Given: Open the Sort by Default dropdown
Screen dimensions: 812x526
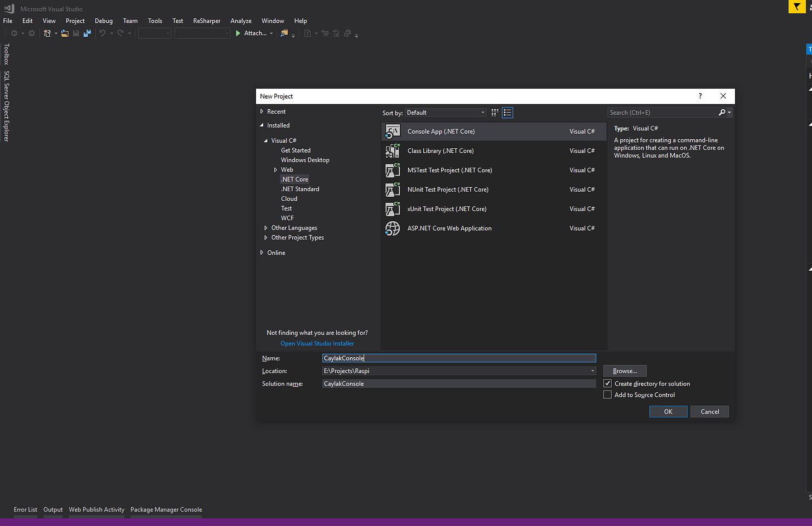Looking at the screenshot, I should 446,113.
